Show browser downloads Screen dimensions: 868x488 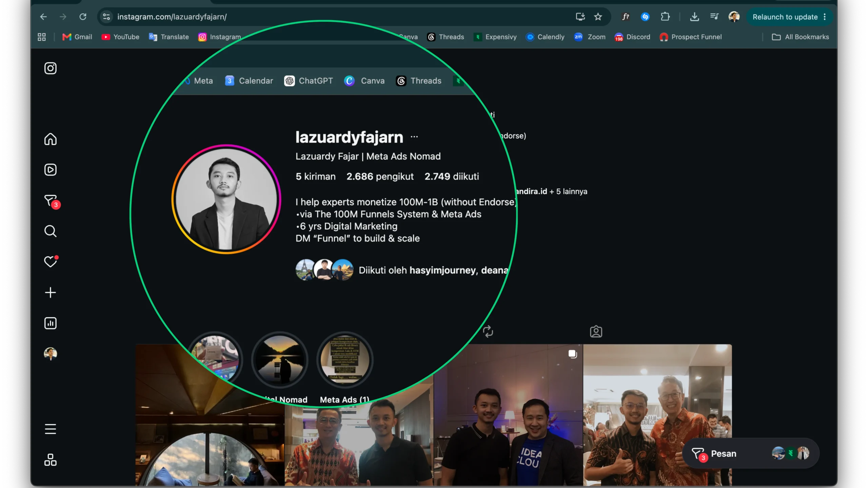click(694, 17)
